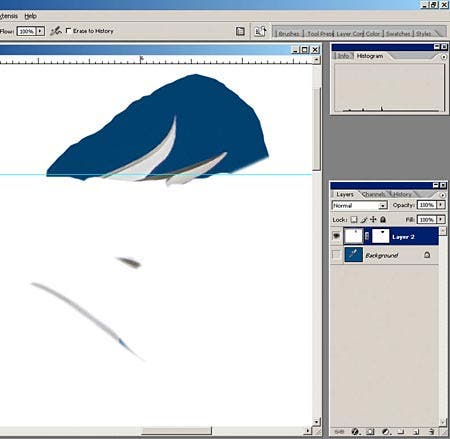Expand the Fill percentage arrow
This screenshot has height=439, width=450.
(x=441, y=219)
